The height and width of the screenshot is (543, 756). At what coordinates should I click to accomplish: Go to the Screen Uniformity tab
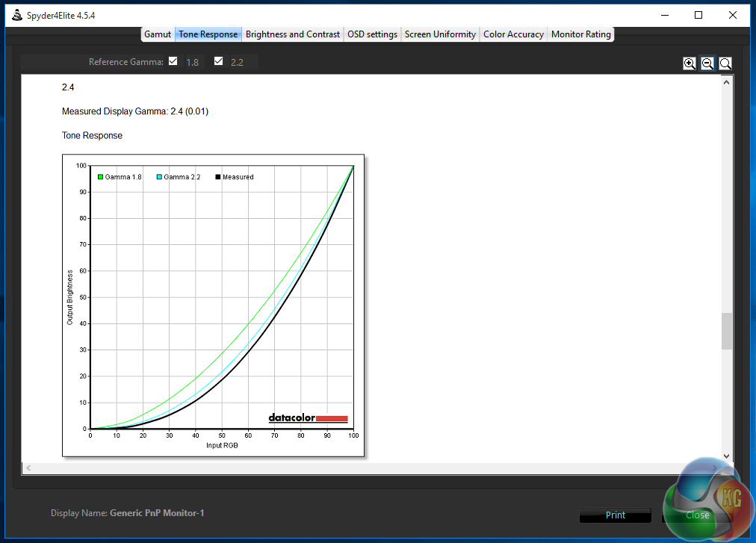coord(440,34)
